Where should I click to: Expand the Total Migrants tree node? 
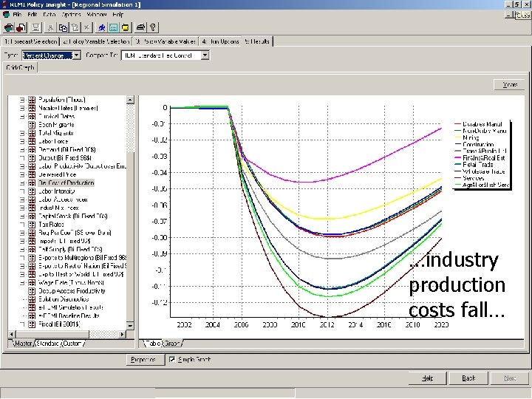[x=22, y=133]
